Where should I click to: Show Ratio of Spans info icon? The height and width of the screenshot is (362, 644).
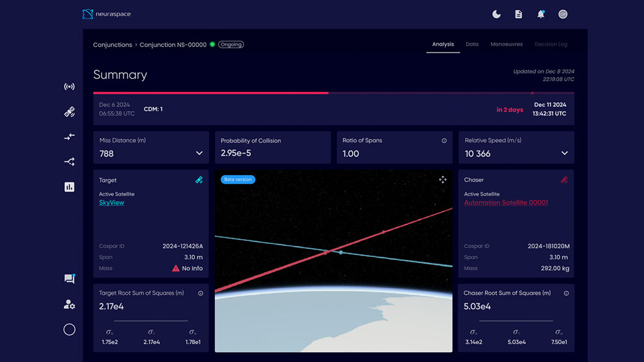(x=444, y=141)
